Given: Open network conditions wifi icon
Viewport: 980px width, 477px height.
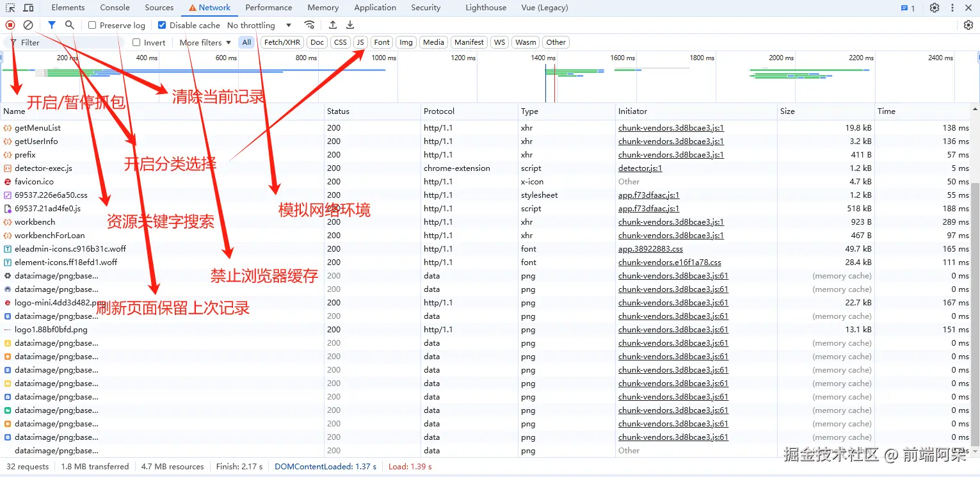Looking at the screenshot, I should pos(309,25).
